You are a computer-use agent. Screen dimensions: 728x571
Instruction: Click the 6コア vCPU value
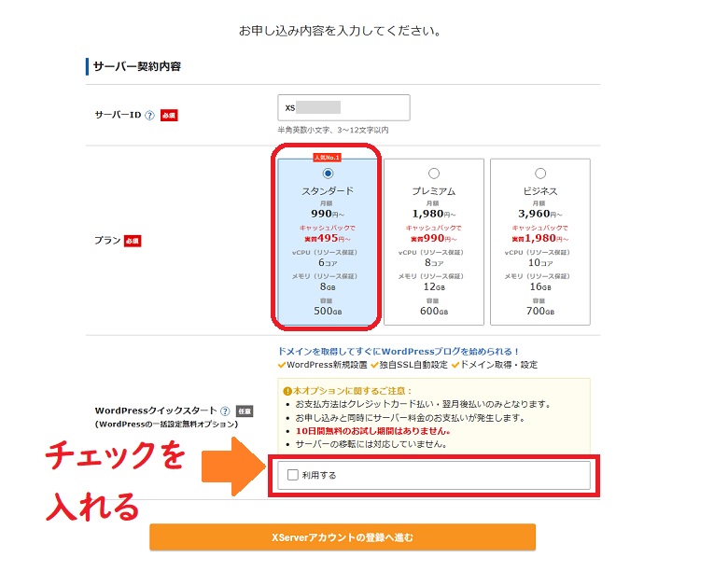[328, 263]
